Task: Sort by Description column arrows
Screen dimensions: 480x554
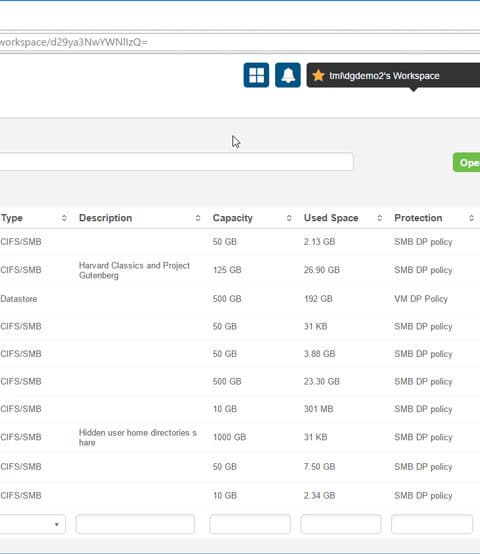Action: point(198,218)
